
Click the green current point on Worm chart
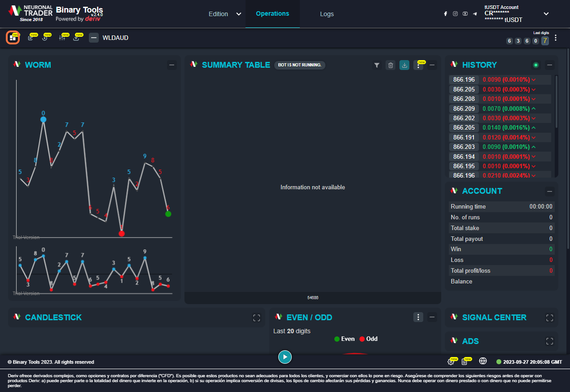click(168, 214)
